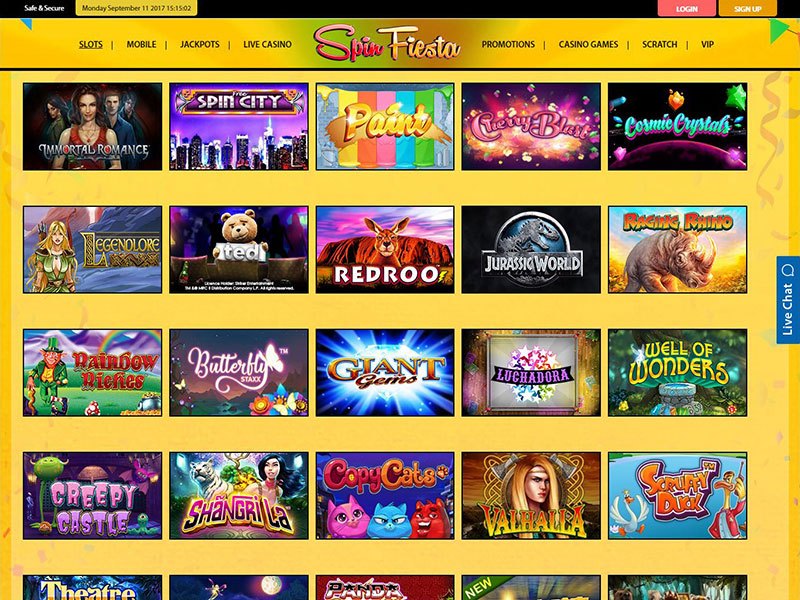Image resolution: width=800 pixels, height=600 pixels.
Task: Click the Login button
Action: (x=687, y=8)
